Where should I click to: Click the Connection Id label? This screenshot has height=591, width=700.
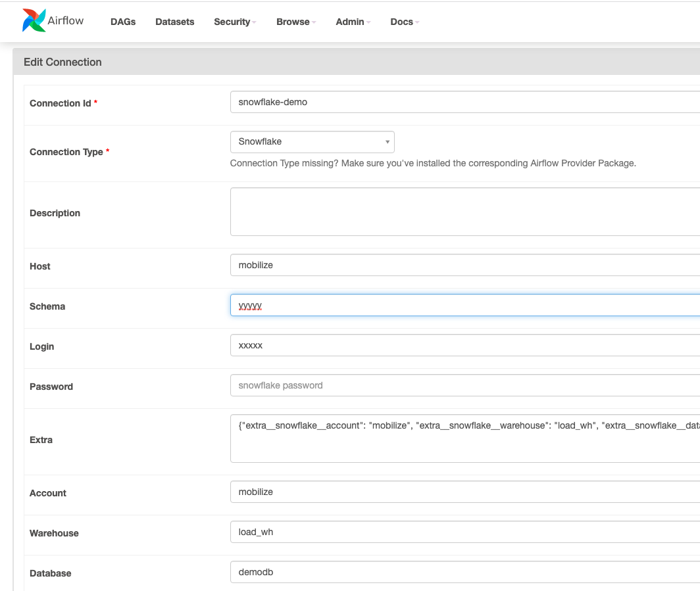[x=61, y=103]
